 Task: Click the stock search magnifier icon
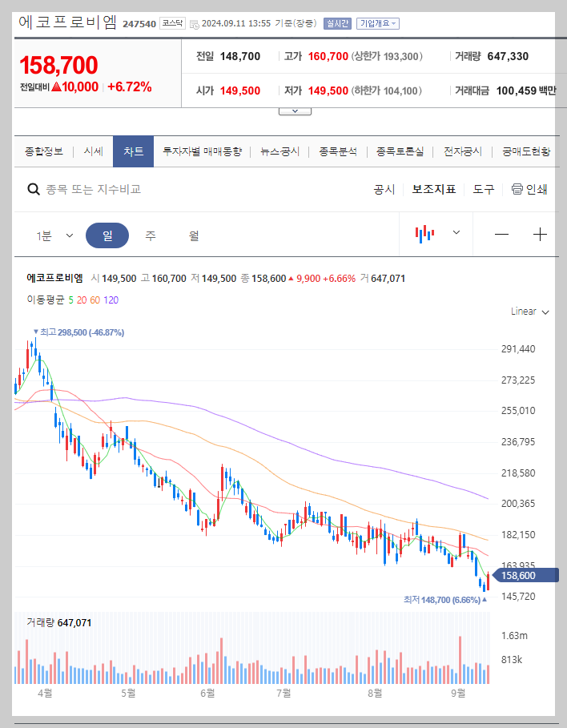(33, 188)
